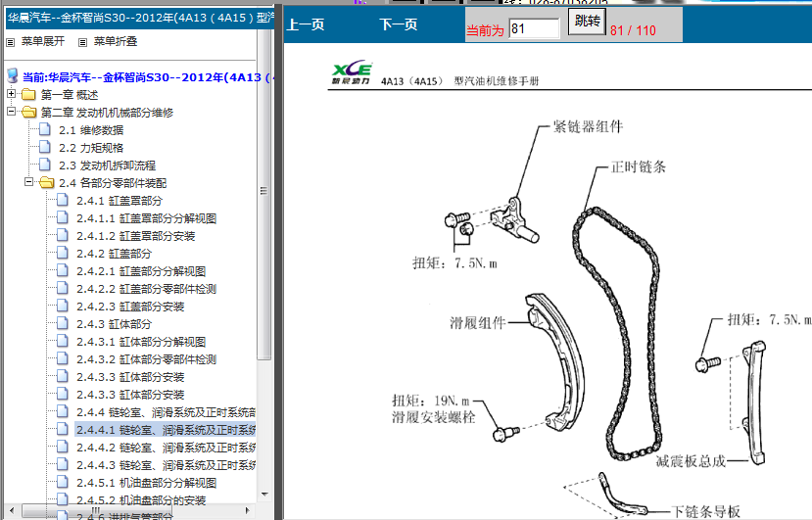
Task: Select 2.4.3.2 缸体部分零部件检测
Action: coord(146,359)
